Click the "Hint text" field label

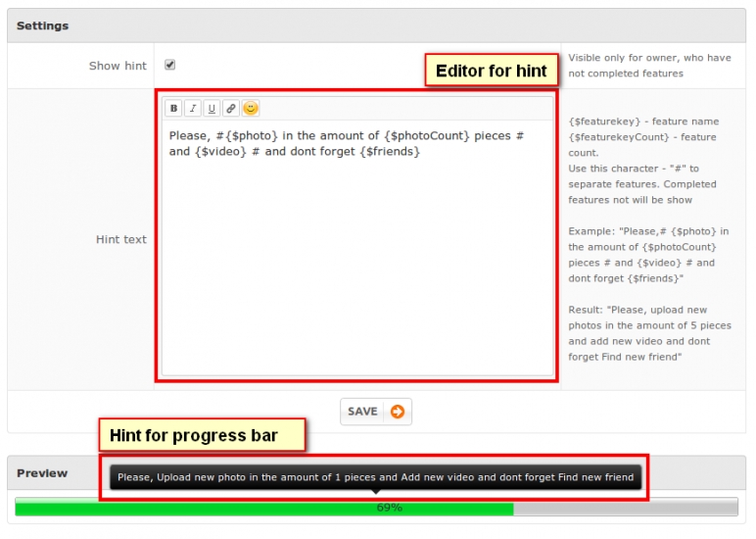point(121,239)
